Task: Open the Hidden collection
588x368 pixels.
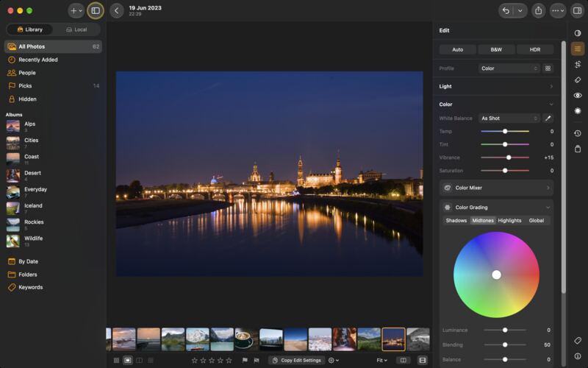Action: point(53,99)
